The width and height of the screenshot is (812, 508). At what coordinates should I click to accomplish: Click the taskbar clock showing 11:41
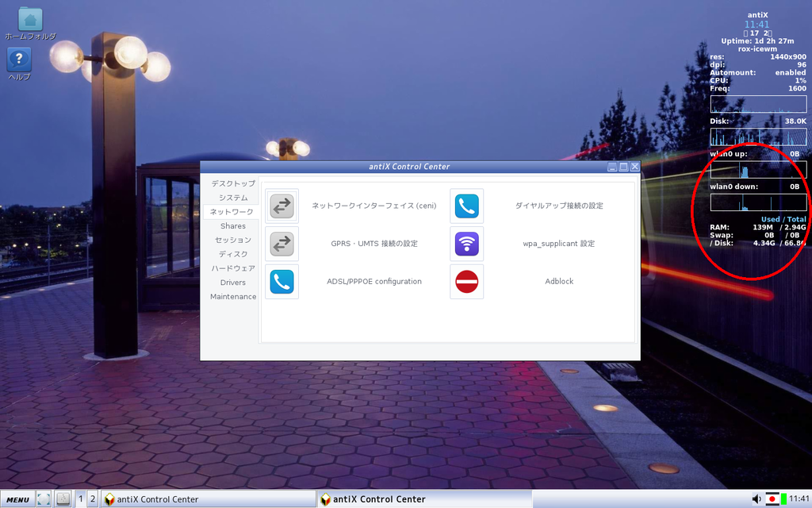pos(799,499)
